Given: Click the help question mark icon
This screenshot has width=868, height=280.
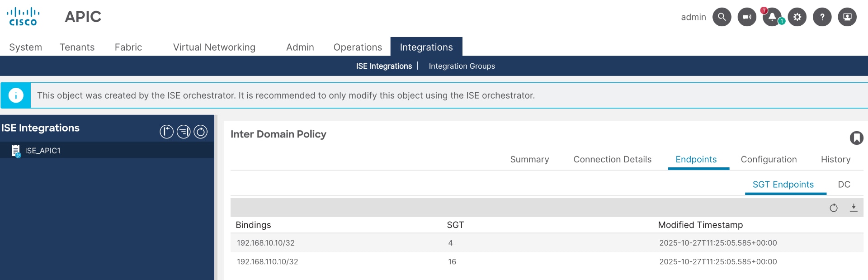Looking at the screenshot, I should tap(822, 17).
